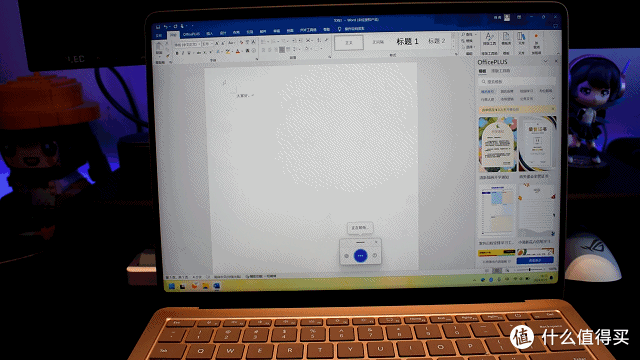The height and width of the screenshot is (360, 640).
Task: Click the Undo icon in title bar
Action: pyautogui.click(x=166, y=27)
